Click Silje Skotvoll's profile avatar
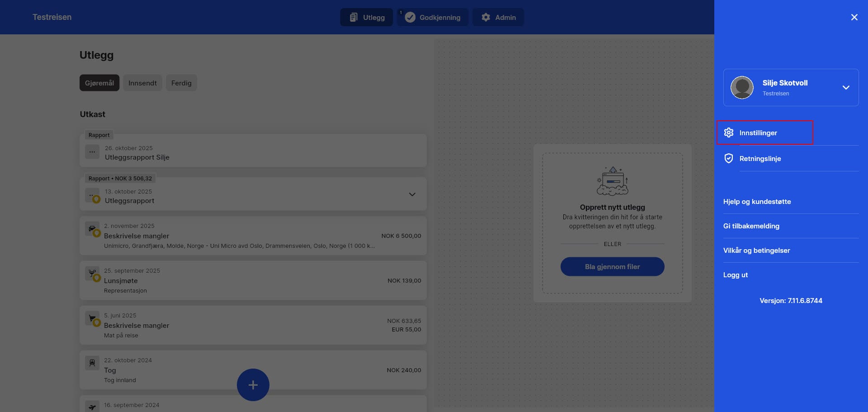This screenshot has width=868, height=412. pos(742,87)
